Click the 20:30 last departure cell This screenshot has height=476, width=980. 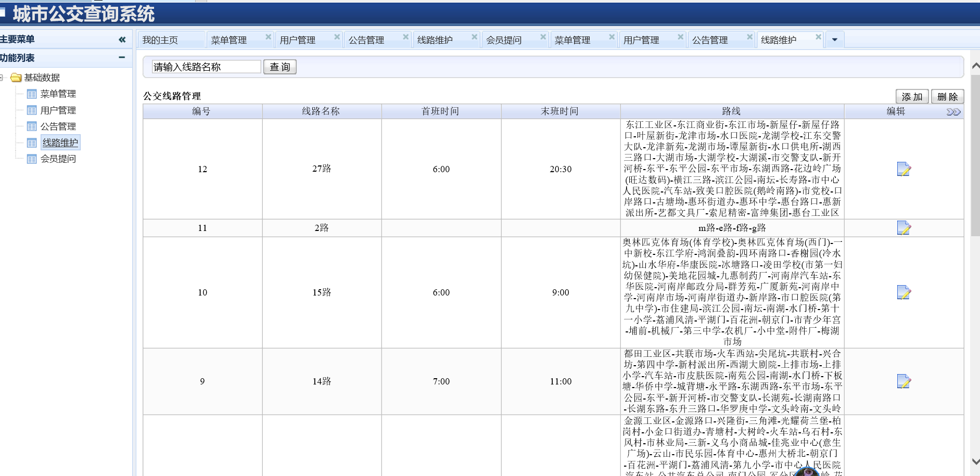pos(561,169)
